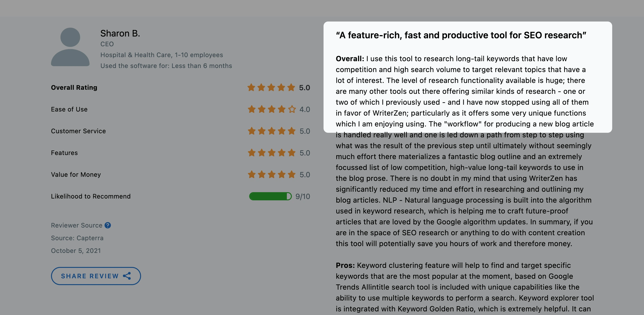This screenshot has width=644, height=315.
Task: Click the Likelihood to Recommend progress bar
Action: 271,196
